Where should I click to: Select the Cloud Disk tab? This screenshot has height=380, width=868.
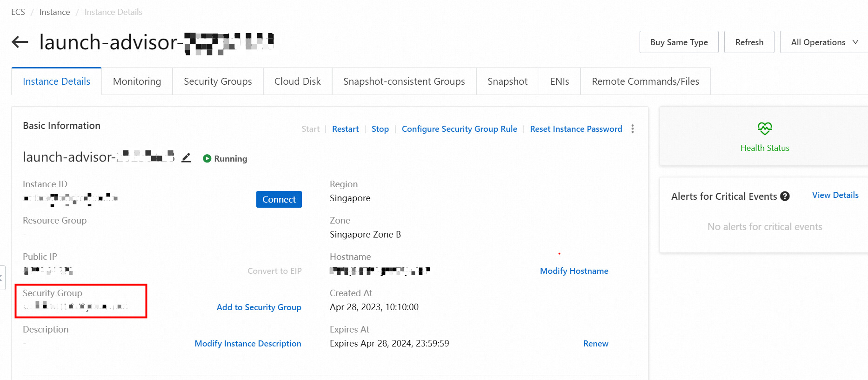pos(297,81)
